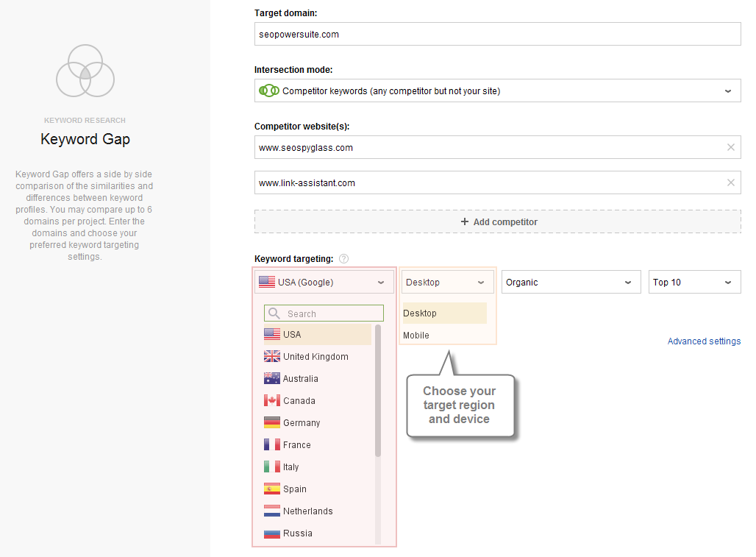Click the Keyword Gap Venn diagram icon
Screen dimensions: 756x557
pos(85,71)
